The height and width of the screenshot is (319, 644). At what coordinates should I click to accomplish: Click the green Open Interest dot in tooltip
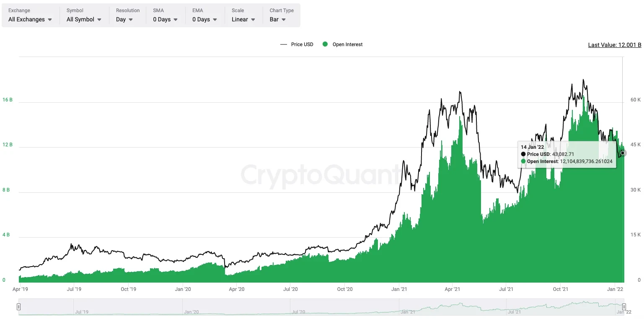point(523,161)
